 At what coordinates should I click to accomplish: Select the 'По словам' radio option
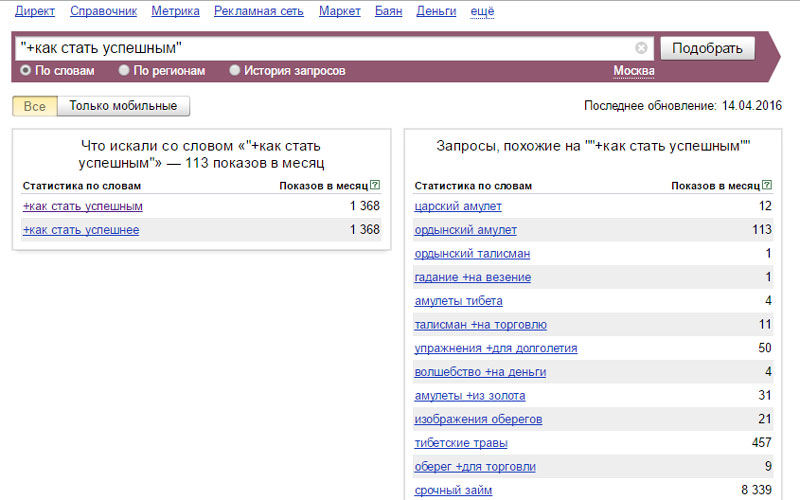(26, 71)
